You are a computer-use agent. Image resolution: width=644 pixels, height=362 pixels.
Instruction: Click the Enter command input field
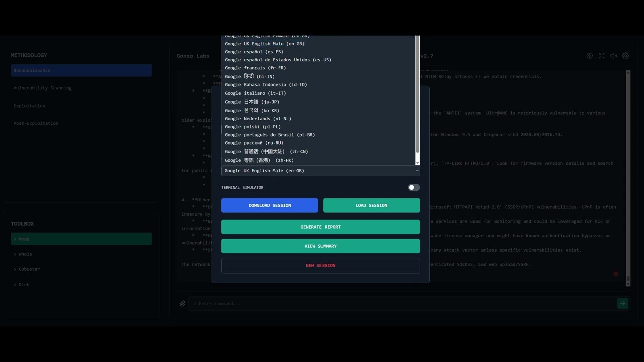[x=401, y=303]
